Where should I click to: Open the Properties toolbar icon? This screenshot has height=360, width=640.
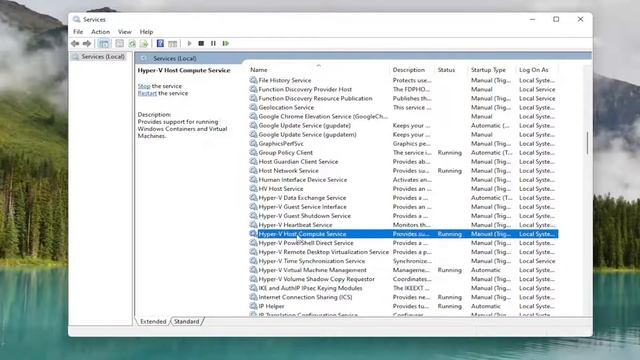click(120, 43)
